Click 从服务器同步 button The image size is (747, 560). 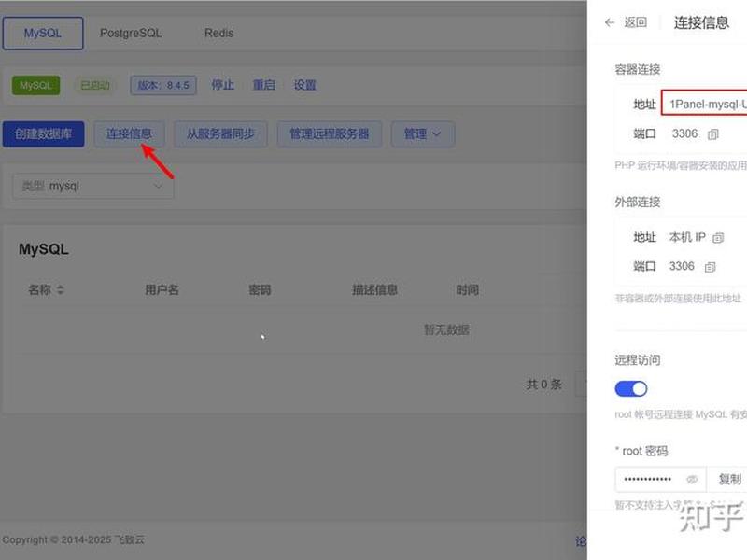pyautogui.click(x=220, y=133)
